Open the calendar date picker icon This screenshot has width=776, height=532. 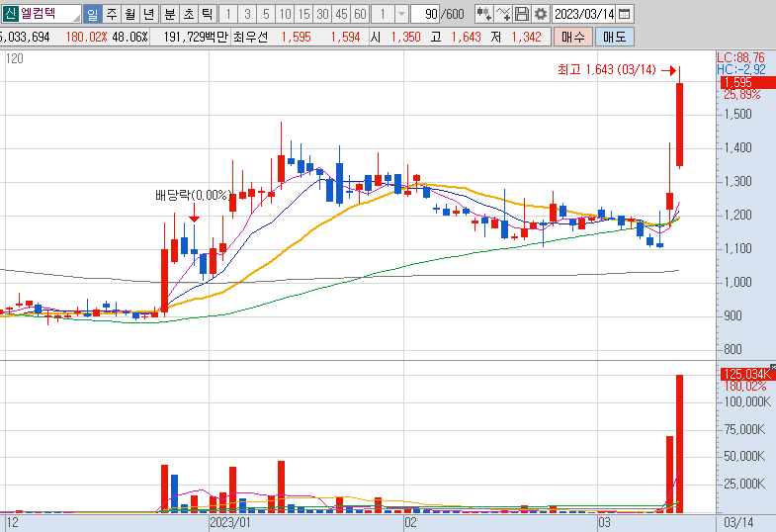(x=625, y=14)
